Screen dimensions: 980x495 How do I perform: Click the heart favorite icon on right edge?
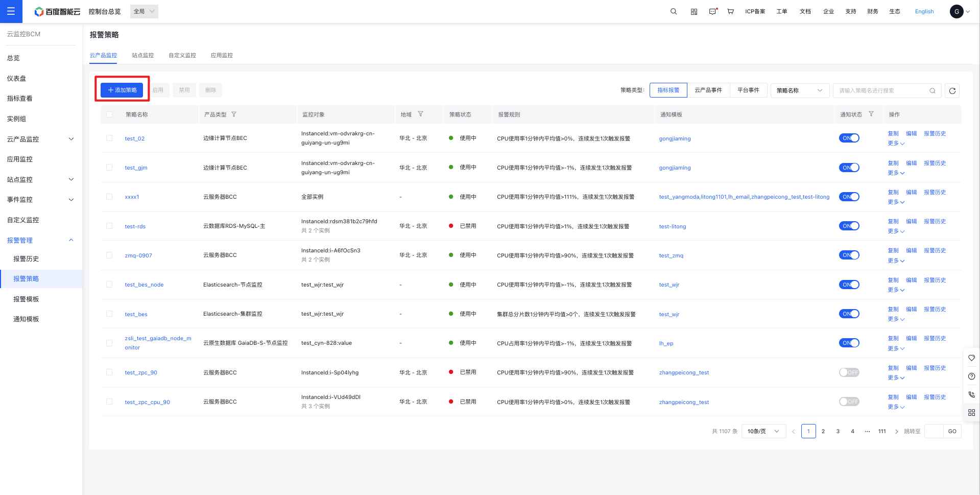point(972,358)
